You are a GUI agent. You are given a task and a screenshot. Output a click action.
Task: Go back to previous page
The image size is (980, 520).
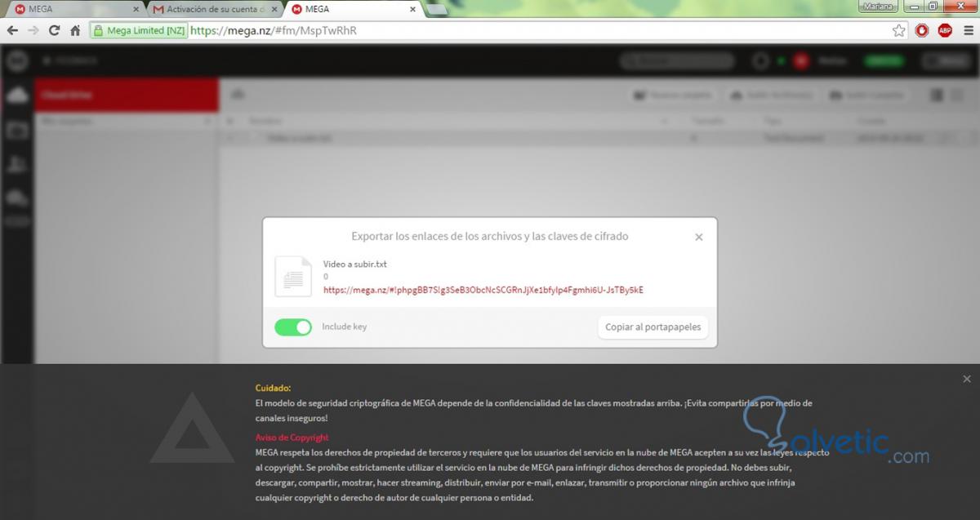[x=12, y=30]
